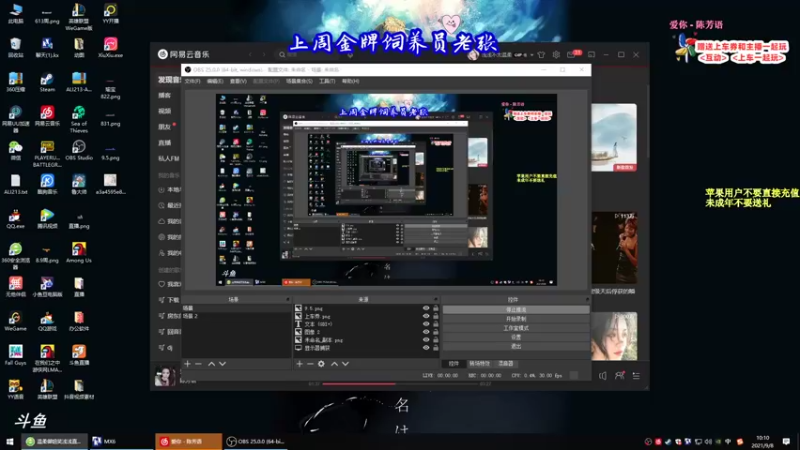800x450 pixels.
Task: Click the 设置 button in OBS controls
Action: 516,337
